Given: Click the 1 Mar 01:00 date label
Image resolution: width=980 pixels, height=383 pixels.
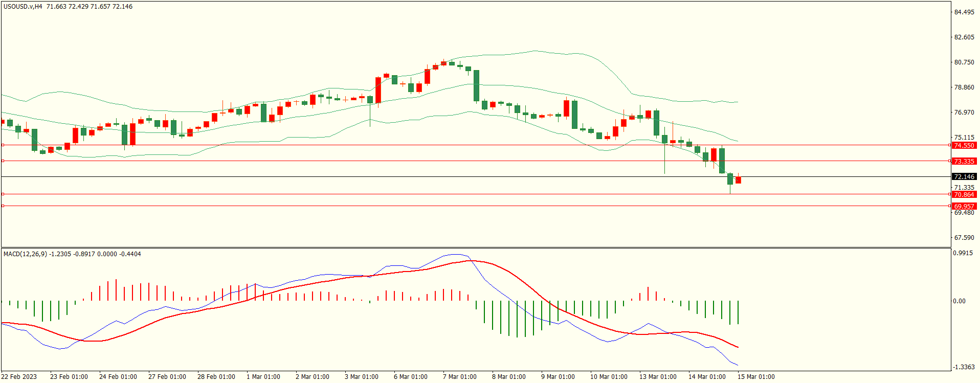Looking at the screenshot, I should (263, 377).
